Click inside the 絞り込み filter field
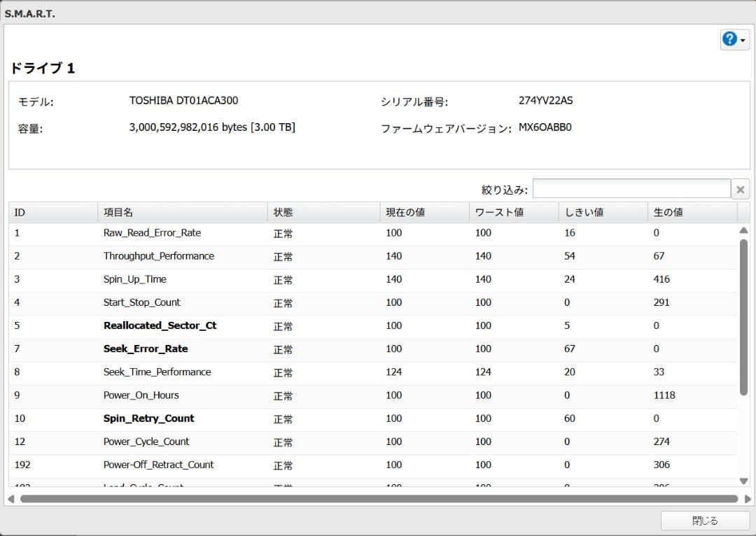The image size is (756, 536). pyautogui.click(x=630, y=188)
